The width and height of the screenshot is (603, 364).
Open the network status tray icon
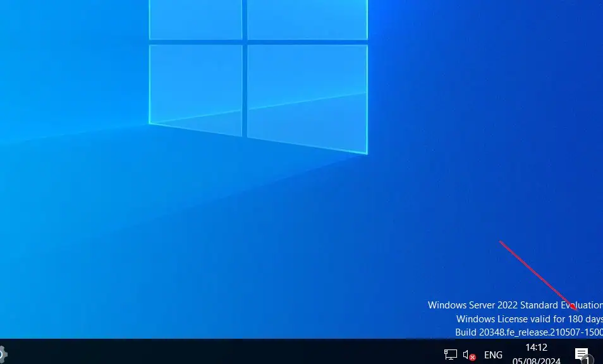[x=450, y=354]
